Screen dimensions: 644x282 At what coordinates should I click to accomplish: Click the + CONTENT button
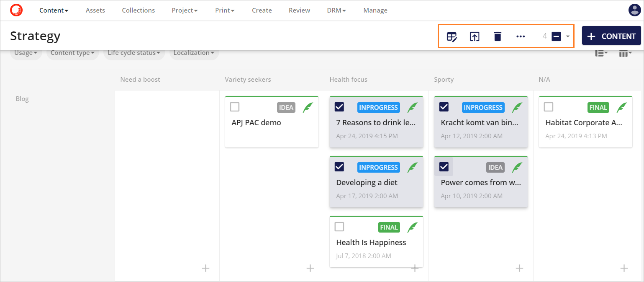611,36
